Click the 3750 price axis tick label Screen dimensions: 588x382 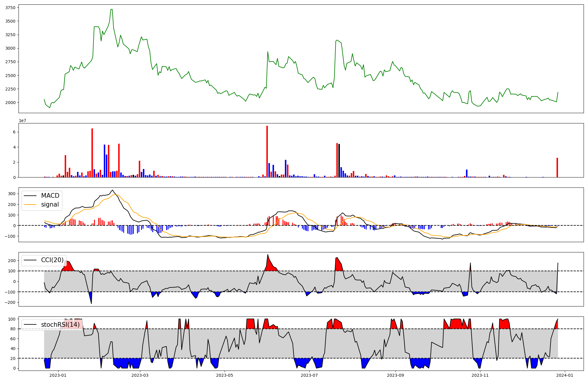pyautogui.click(x=11, y=8)
